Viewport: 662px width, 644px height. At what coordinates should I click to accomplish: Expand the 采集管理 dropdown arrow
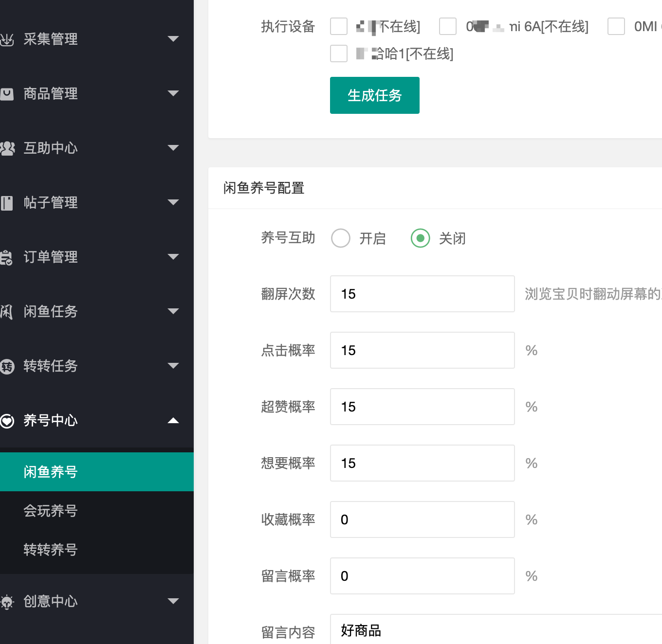pyautogui.click(x=173, y=39)
